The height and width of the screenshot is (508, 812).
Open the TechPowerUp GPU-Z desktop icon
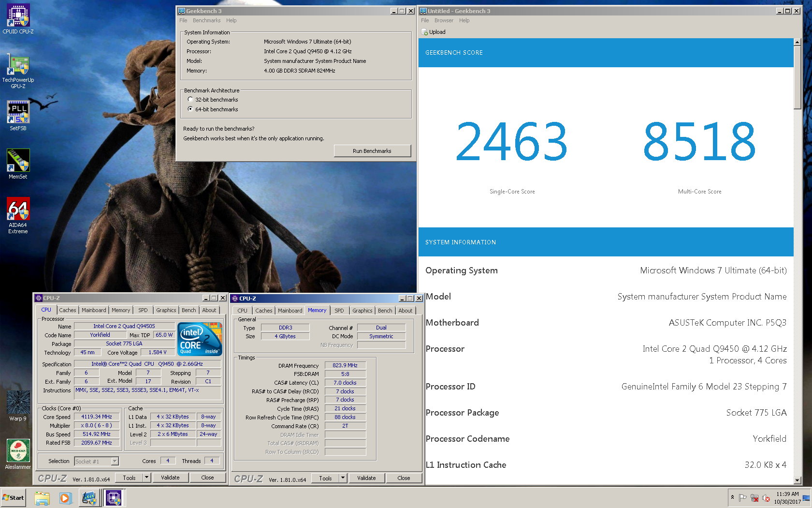click(x=18, y=70)
